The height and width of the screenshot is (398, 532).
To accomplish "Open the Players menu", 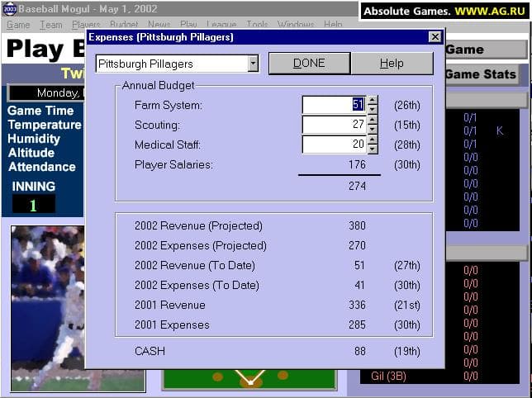I will click(86, 25).
